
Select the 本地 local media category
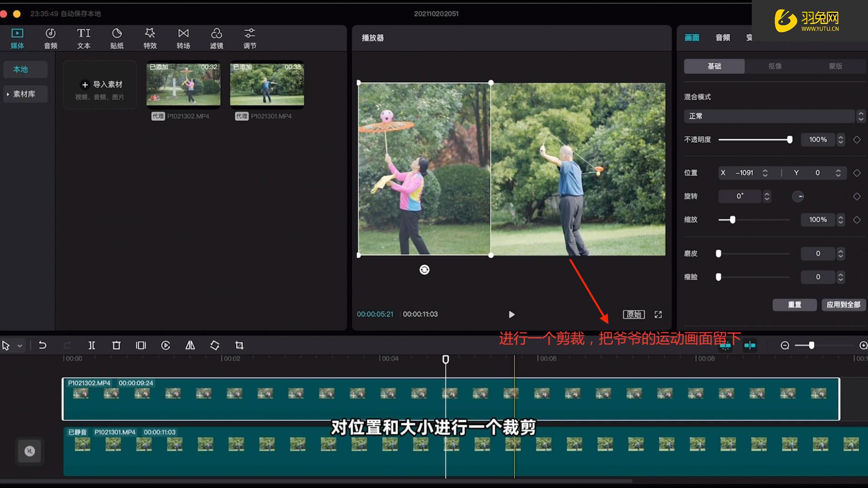[x=25, y=69]
